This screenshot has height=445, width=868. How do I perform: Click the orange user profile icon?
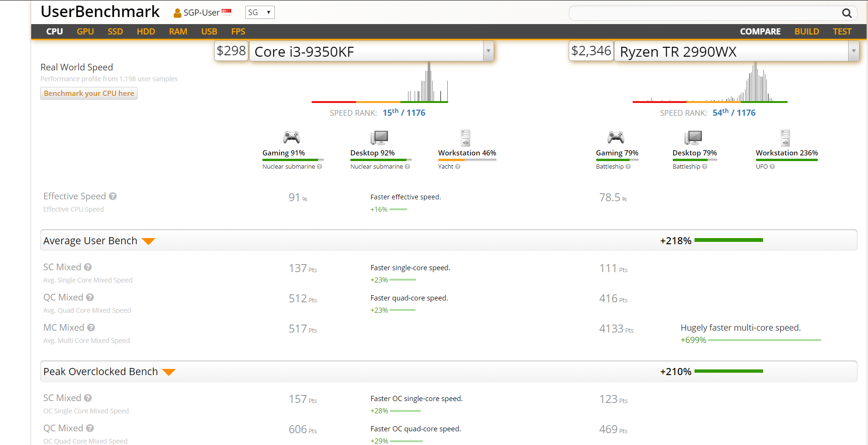click(177, 13)
